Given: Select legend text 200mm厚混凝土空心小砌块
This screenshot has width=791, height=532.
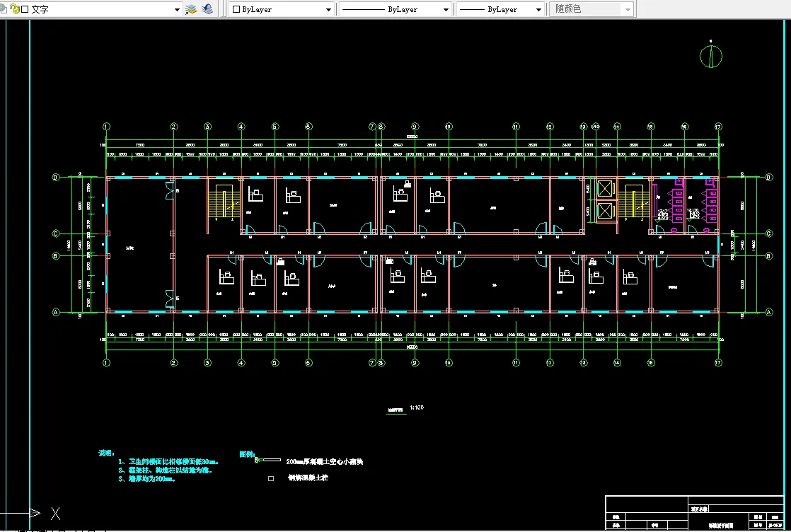Looking at the screenshot, I should click(x=324, y=461).
